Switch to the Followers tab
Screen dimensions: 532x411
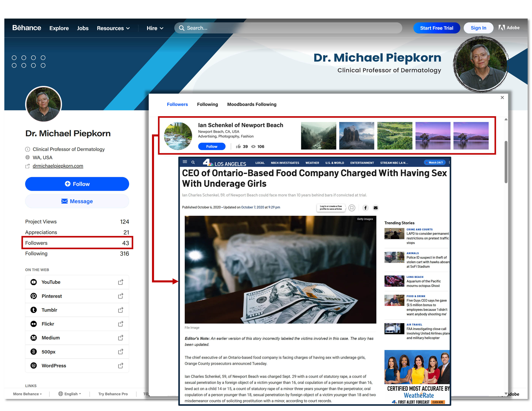177,104
